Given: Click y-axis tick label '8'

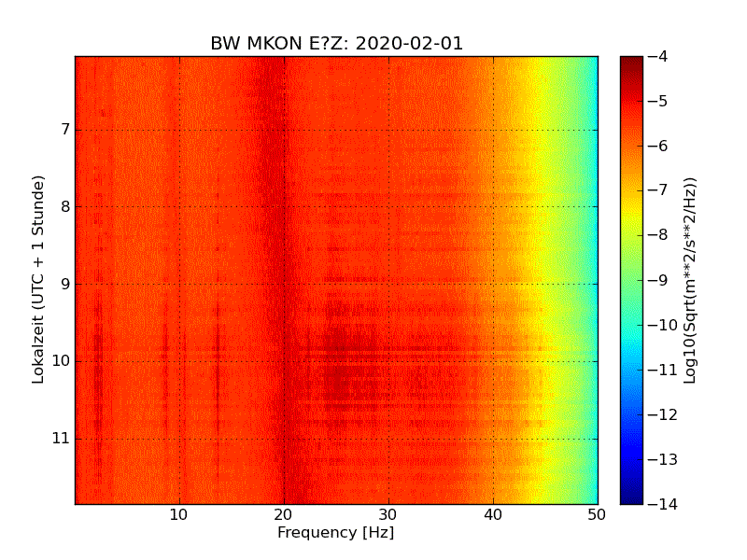Looking at the screenshot, I should coord(65,206).
